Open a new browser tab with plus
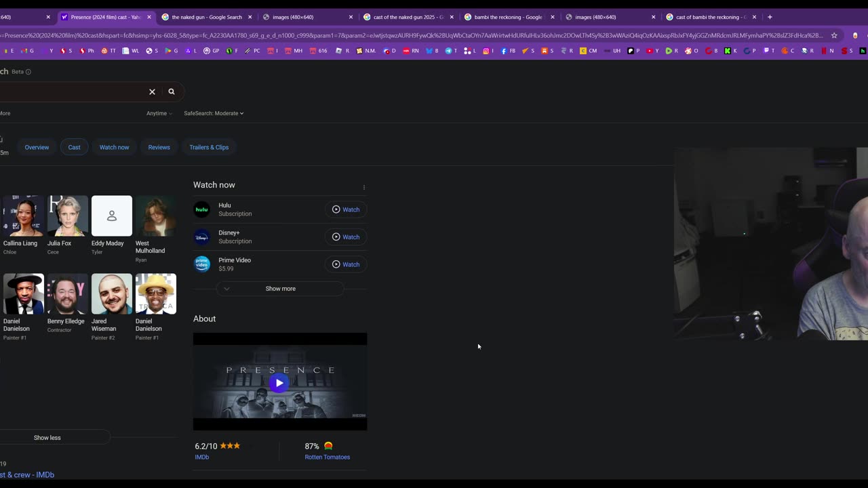Image resolution: width=868 pixels, height=488 pixels. coord(770,17)
